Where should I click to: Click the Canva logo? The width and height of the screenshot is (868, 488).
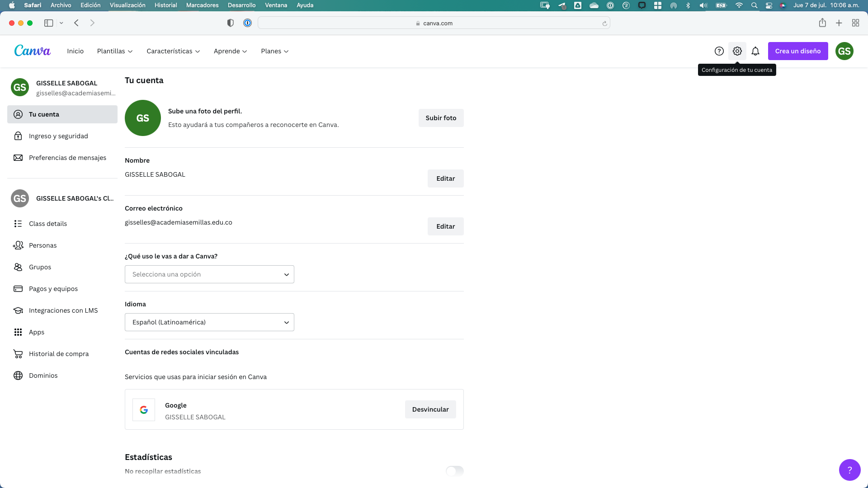coord(32,51)
